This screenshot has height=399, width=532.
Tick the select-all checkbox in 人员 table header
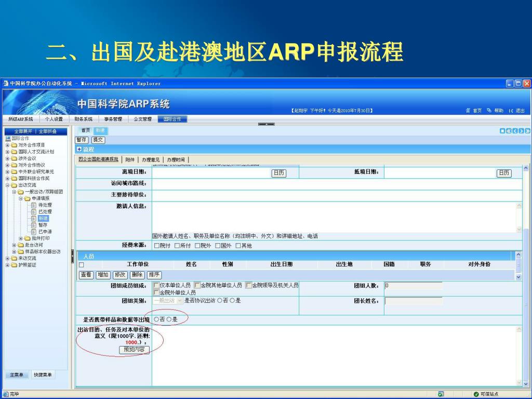(82, 264)
